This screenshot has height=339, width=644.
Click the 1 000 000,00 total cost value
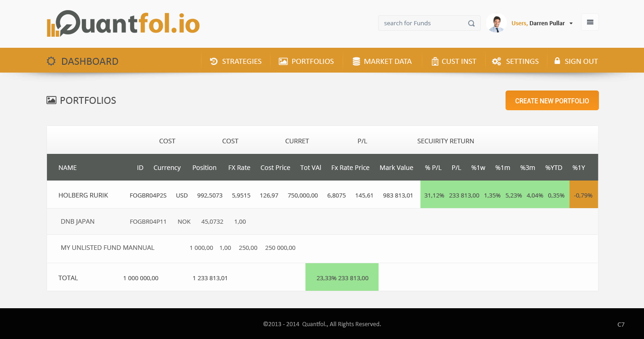click(141, 278)
